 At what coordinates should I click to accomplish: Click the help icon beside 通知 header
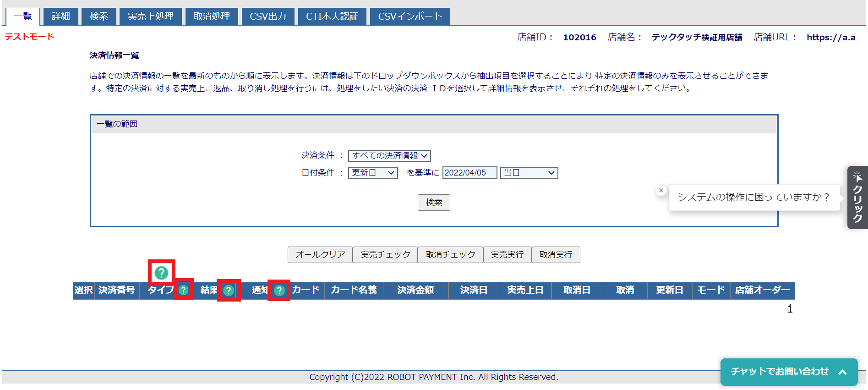[x=279, y=290]
